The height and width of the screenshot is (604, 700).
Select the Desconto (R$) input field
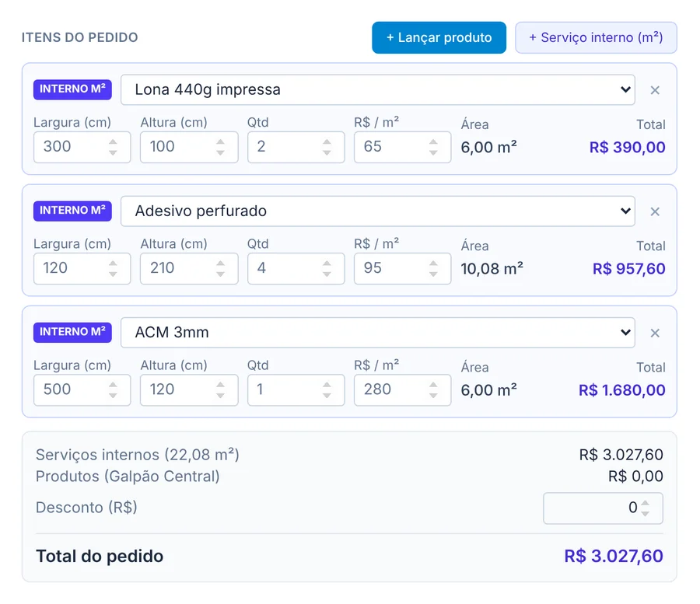pos(603,508)
